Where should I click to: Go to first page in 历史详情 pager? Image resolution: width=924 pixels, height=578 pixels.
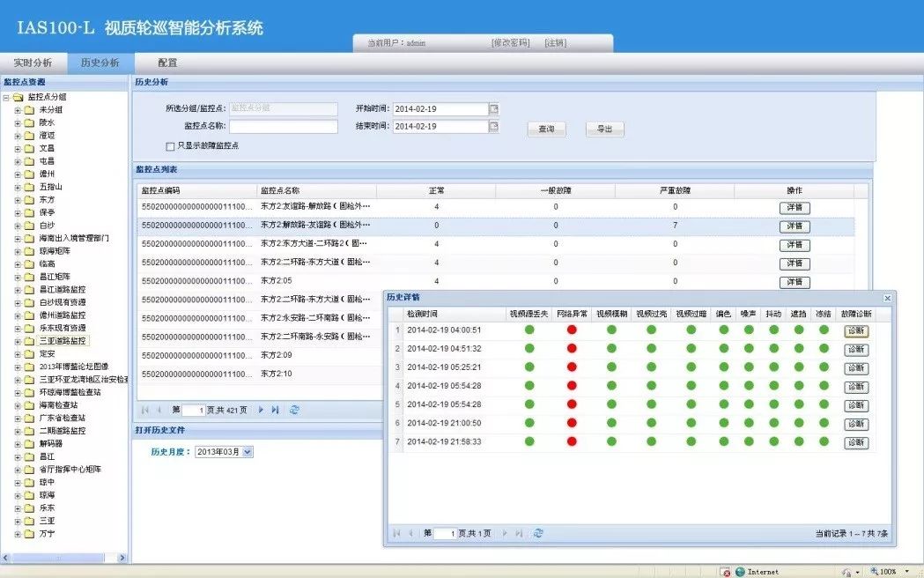[396, 533]
